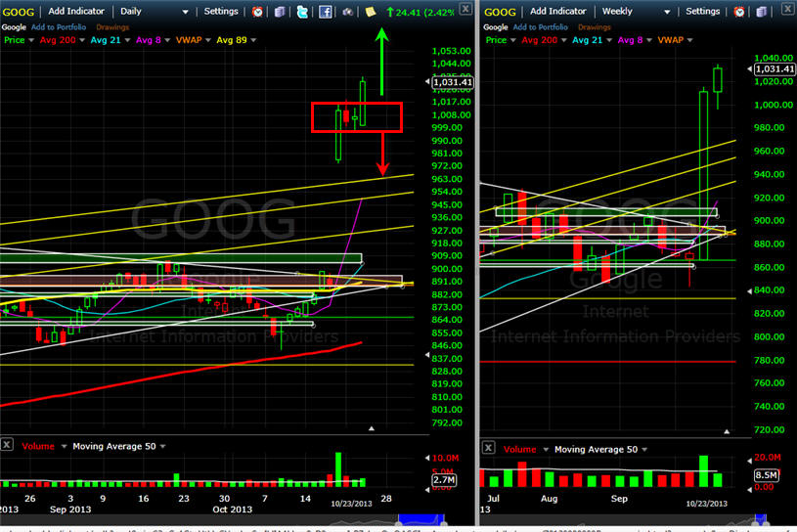Click the 10/23/2013 date label under Daily chart
This screenshot has width=797, height=532.
[x=351, y=504]
